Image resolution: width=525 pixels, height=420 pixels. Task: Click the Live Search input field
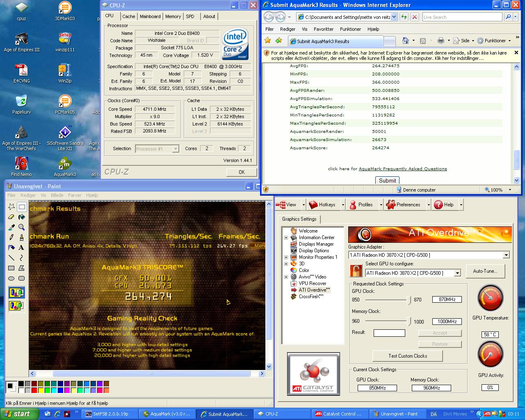462,17
